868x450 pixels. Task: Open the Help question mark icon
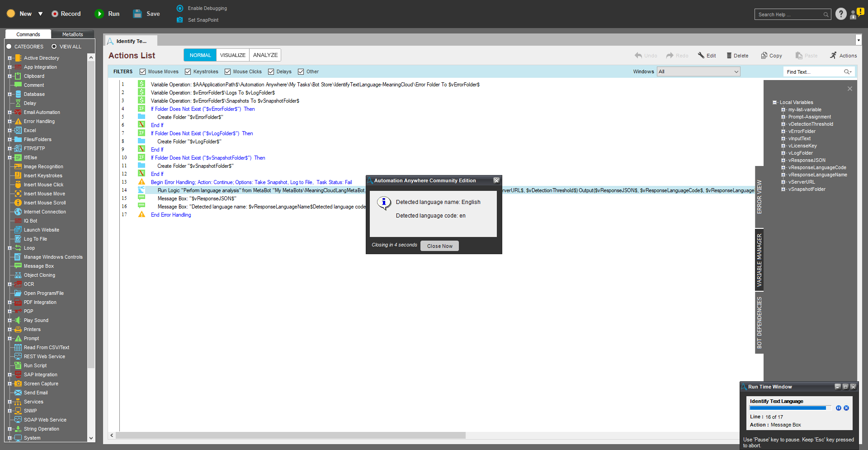click(x=841, y=14)
